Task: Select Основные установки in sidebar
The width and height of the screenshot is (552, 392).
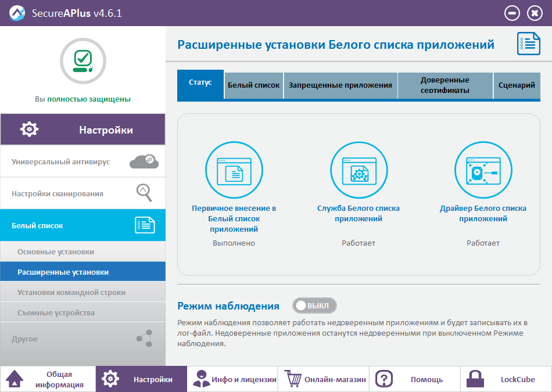Action: (83, 251)
